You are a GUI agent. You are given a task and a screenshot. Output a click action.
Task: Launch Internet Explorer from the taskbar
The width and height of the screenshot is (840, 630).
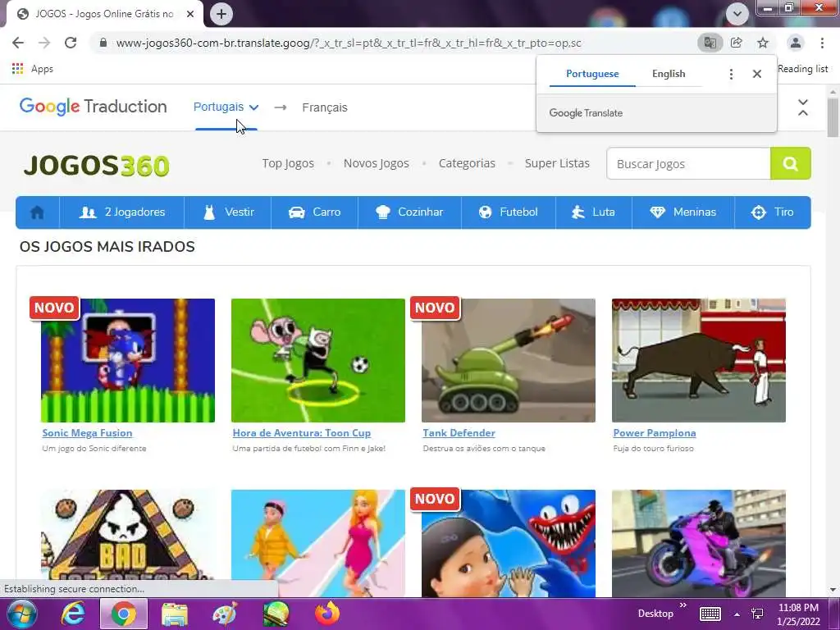[x=73, y=614]
